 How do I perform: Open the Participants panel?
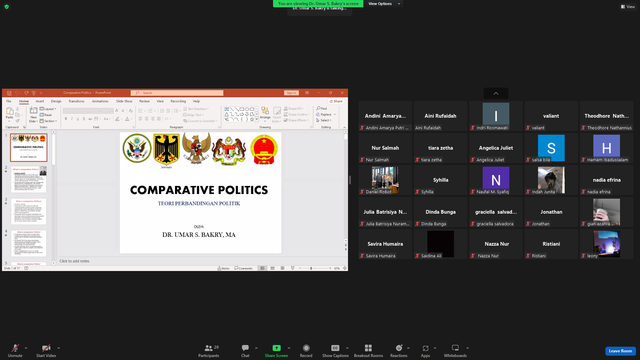click(x=209, y=351)
